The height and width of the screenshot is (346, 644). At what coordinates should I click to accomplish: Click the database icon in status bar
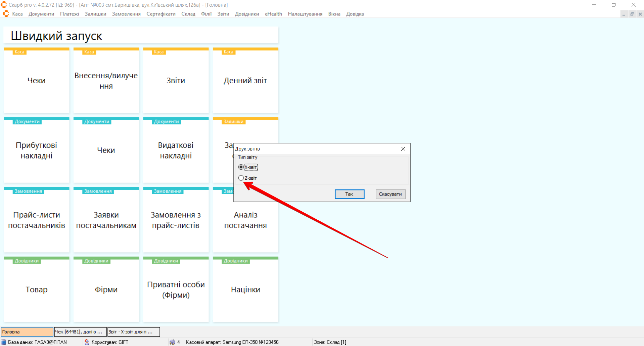click(4, 342)
